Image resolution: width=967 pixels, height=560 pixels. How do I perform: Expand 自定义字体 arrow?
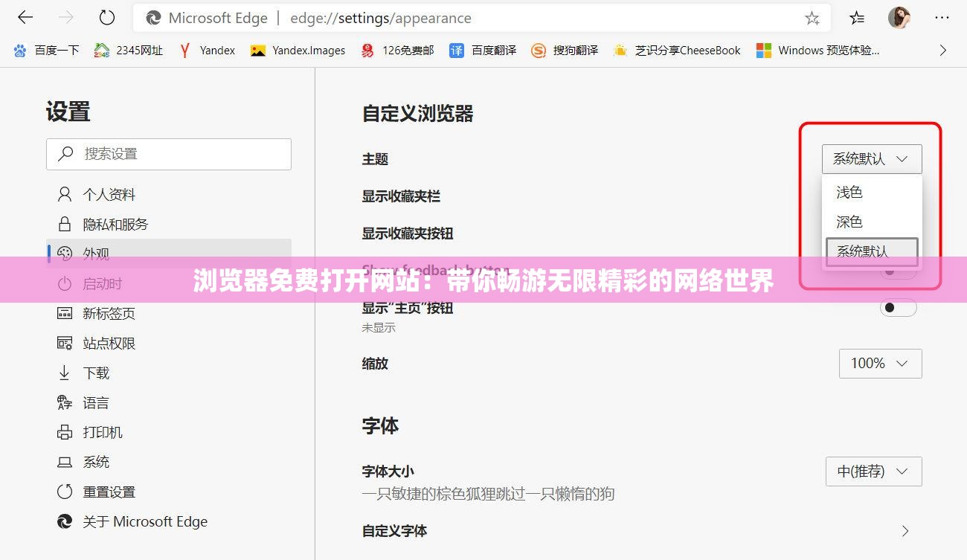coord(905,531)
